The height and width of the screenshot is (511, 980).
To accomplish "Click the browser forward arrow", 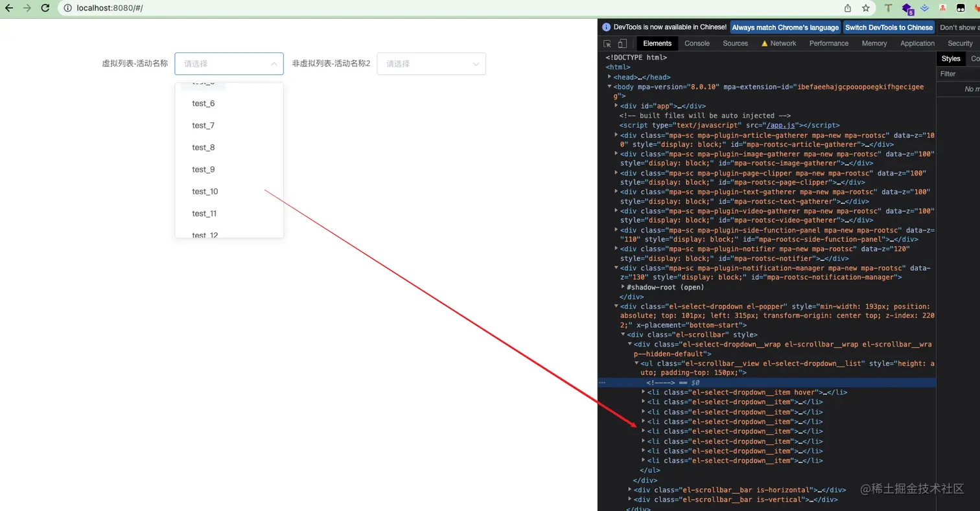I will (27, 8).
